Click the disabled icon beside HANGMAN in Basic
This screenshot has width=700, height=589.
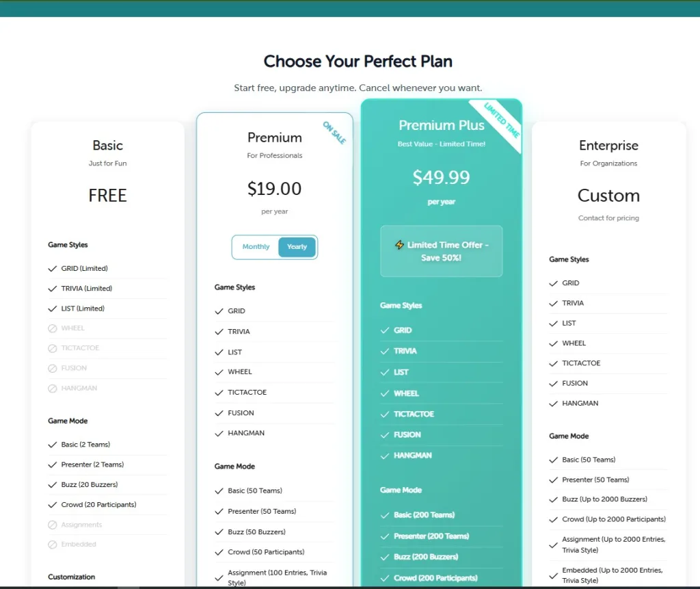tap(53, 389)
